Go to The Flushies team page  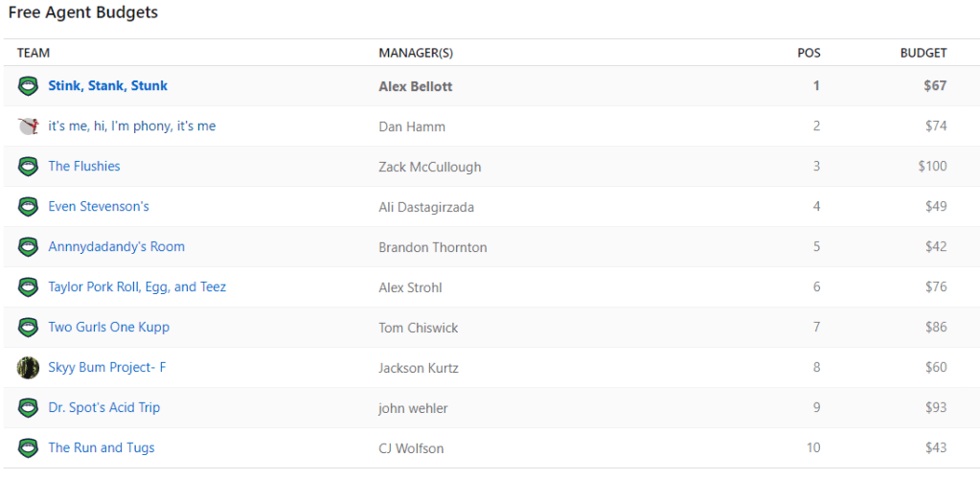coord(84,167)
